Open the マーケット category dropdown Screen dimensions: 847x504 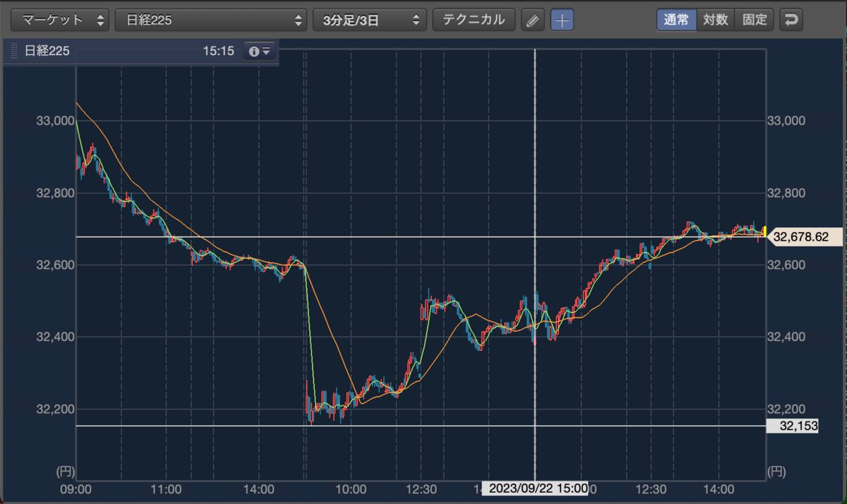pos(61,20)
